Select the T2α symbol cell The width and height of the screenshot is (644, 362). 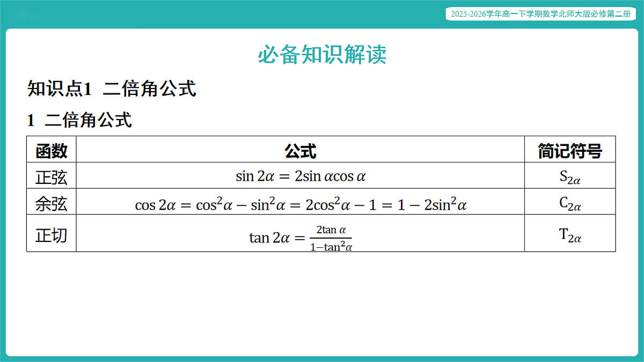pos(570,234)
